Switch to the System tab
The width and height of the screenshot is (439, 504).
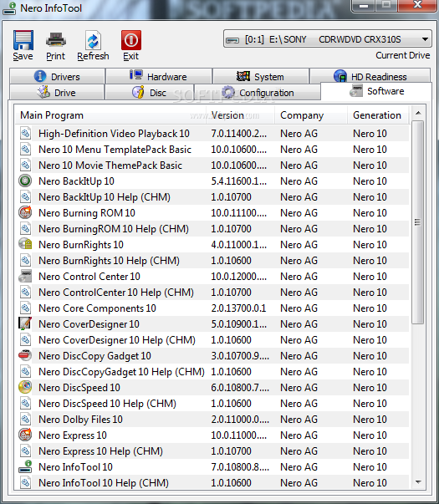pos(261,77)
